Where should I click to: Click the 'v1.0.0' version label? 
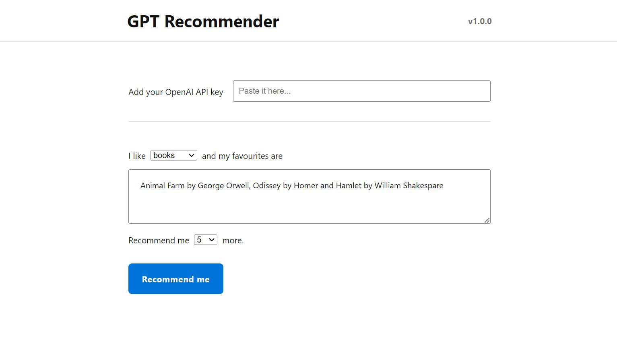click(479, 21)
